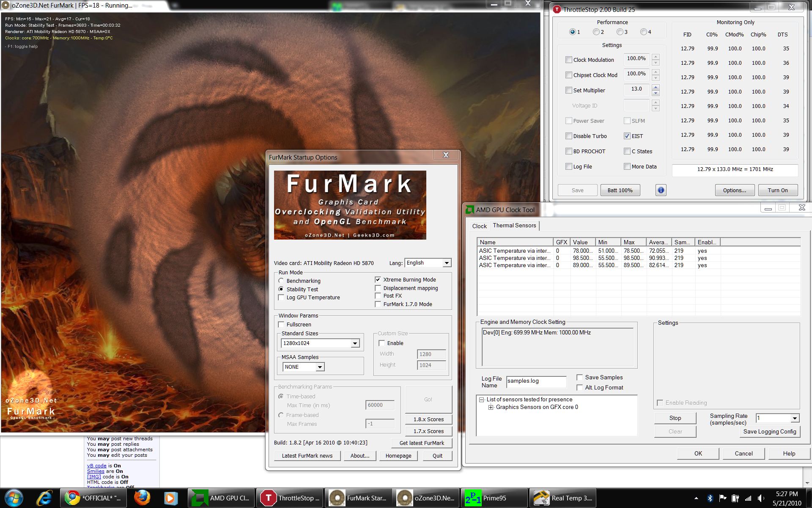Expand Graphics Sensors on GFX core 0
Screen dimensions: 812x508
491,407
